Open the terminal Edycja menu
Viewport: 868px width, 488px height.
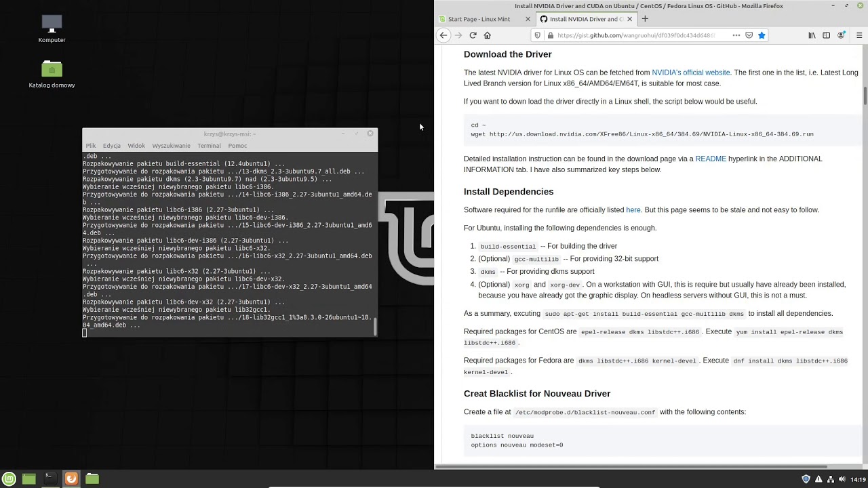tap(111, 146)
